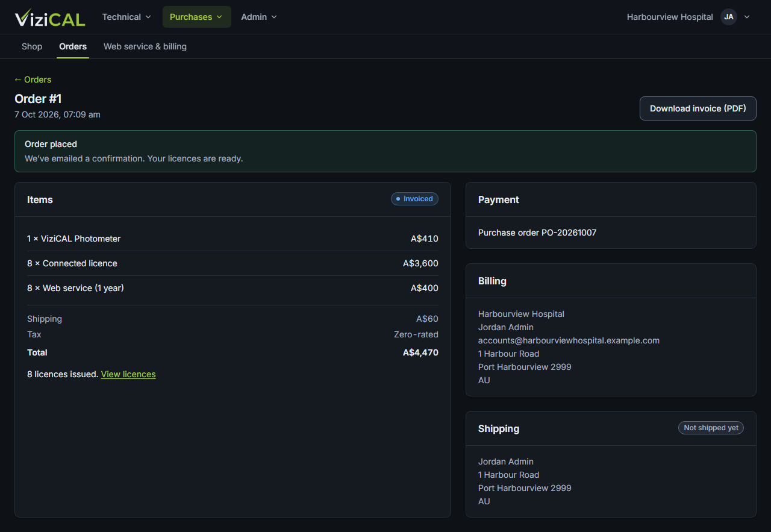Select the 8 × Connected licence row

pyautogui.click(x=233, y=263)
